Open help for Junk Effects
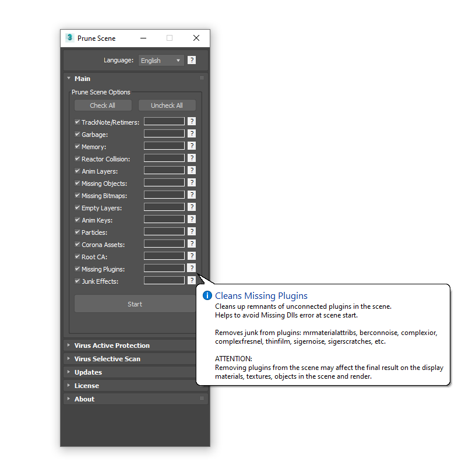The width and height of the screenshot is (476, 476). 192,280
